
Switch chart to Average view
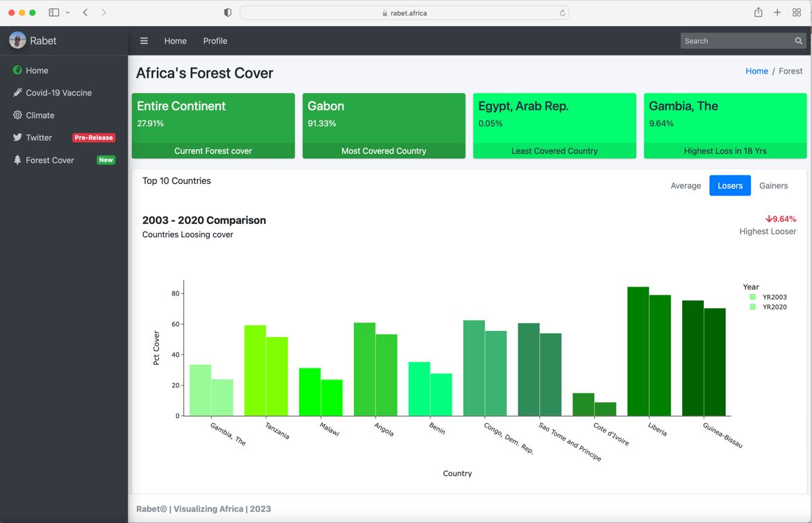(685, 186)
